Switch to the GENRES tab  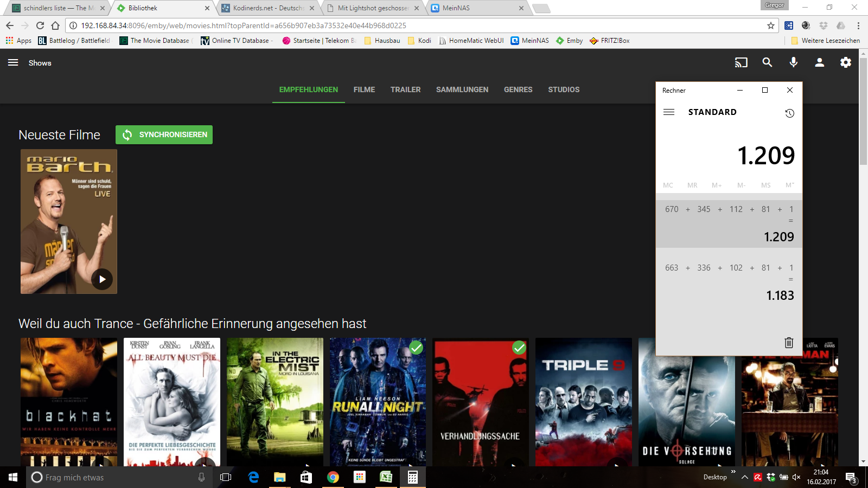pyautogui.click(x=518, y=89)
